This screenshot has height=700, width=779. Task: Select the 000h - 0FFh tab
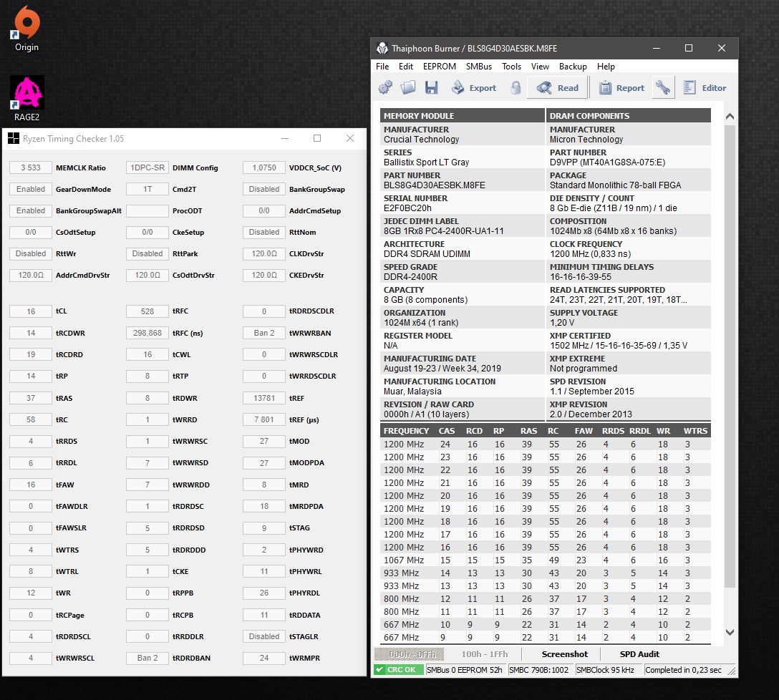click(408, 654)
